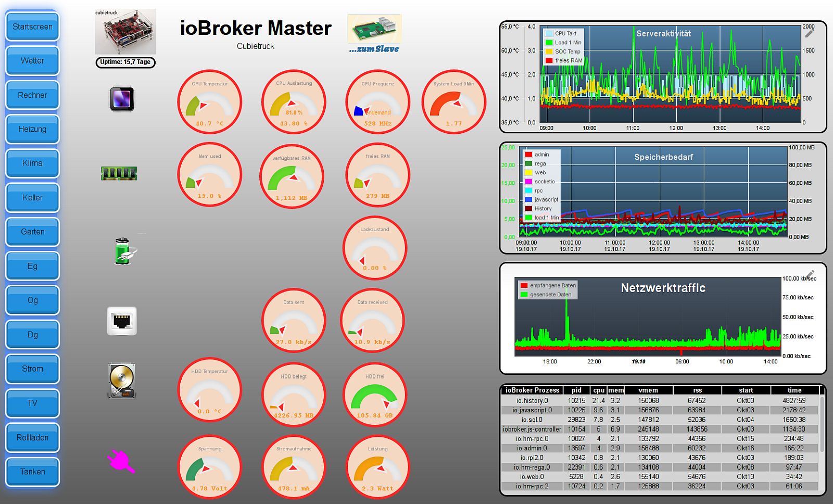
Task: Select the io.history.0 process row
Action: pos(660,401)
